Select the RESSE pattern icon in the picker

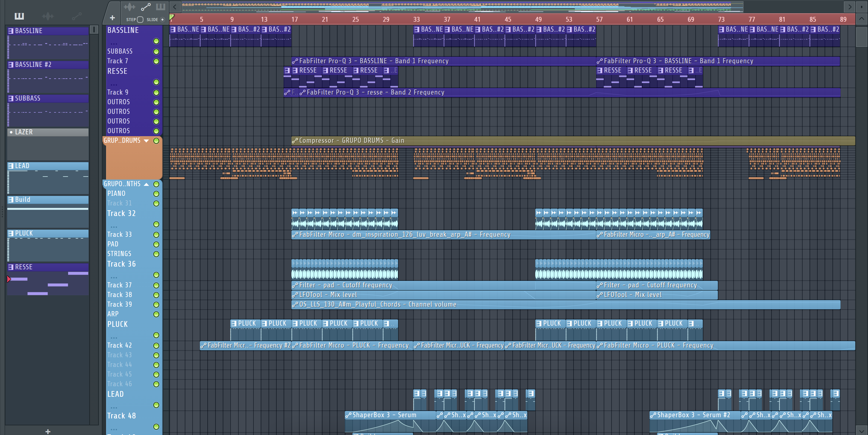click(11, 267)
